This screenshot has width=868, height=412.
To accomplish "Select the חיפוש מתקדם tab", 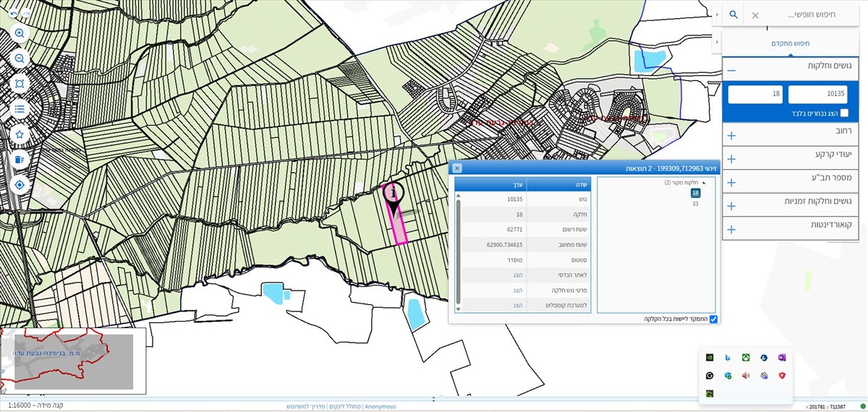I will (791, 43).
